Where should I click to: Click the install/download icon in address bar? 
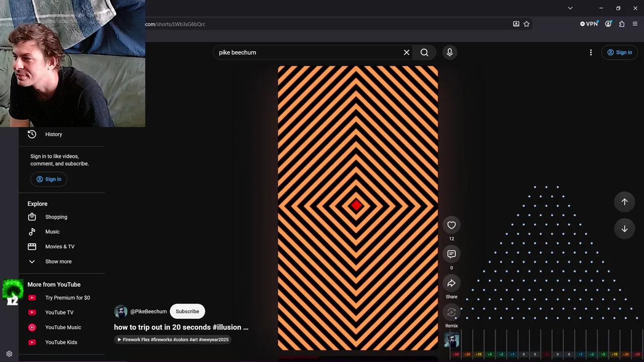(516, 24)
